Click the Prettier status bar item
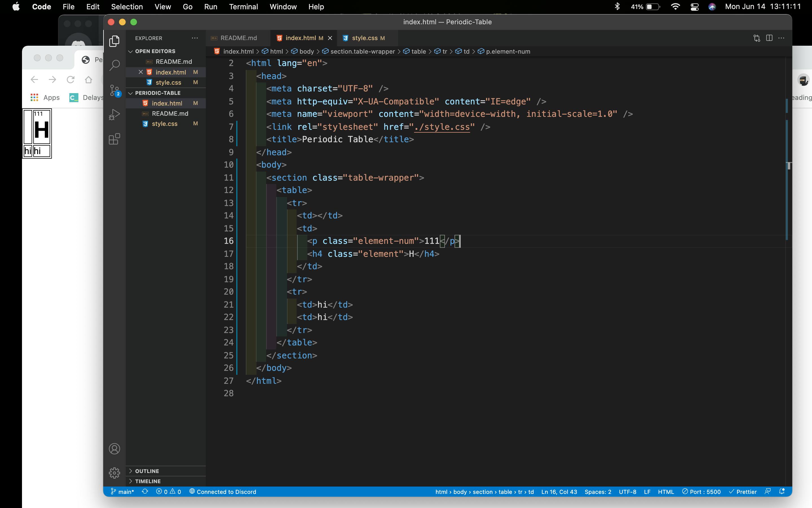The image size is (812, 508). [743, 492]
